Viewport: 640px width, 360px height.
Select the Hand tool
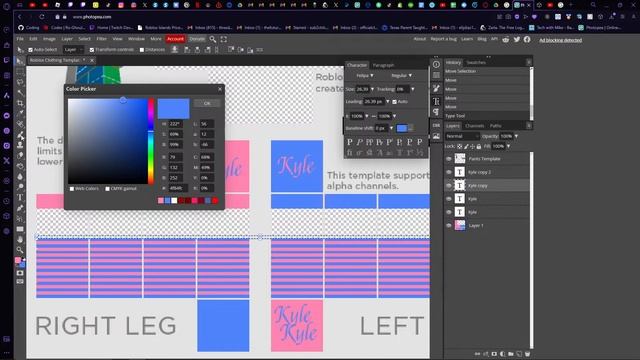20,240
